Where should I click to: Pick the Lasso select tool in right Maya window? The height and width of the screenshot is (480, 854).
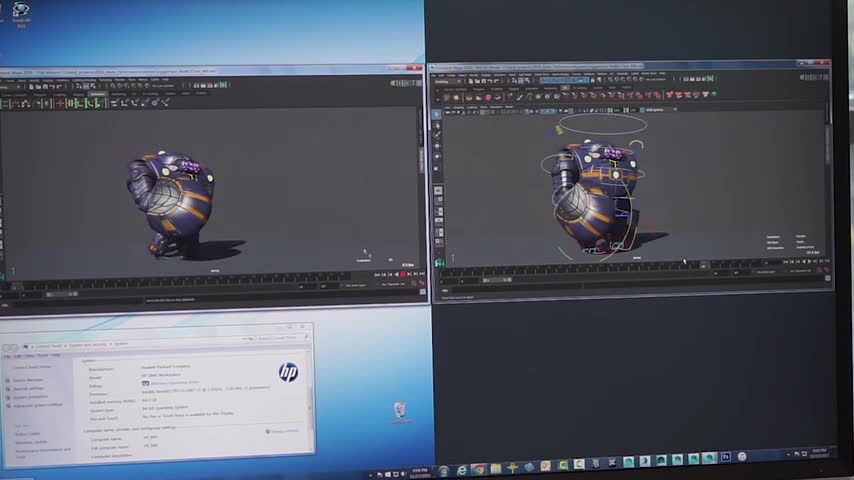pyautogui.click(x=437, y=126)
